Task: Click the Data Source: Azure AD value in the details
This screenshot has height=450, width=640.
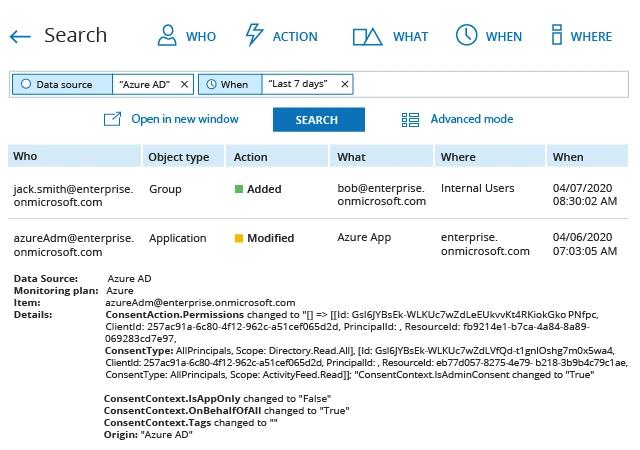Action: 129,278
